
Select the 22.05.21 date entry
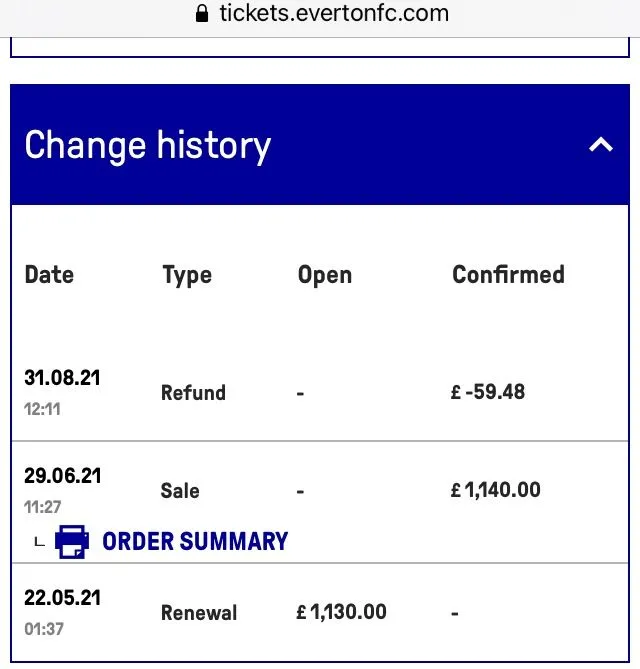click(x=62, y=598)
